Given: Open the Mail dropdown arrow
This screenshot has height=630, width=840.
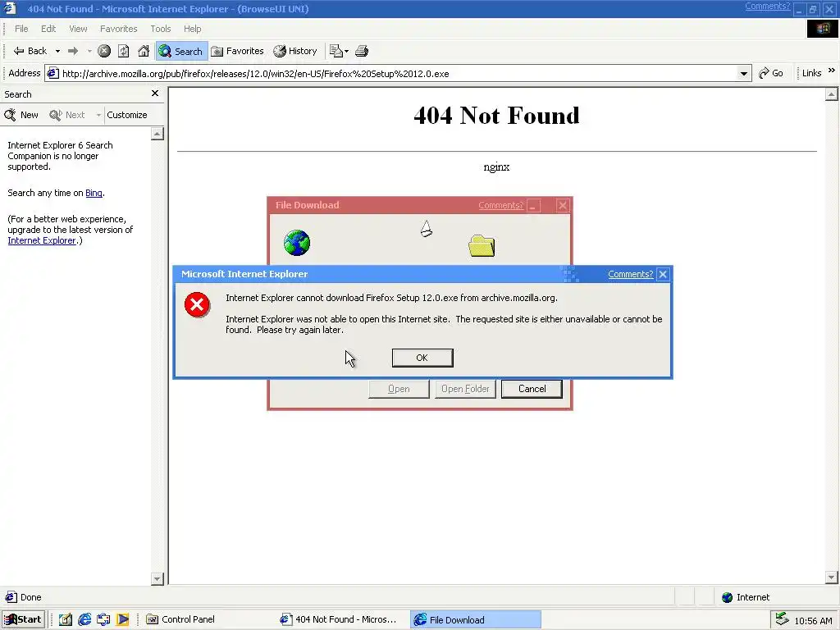Looking at the screenshot, I should (347, 52).
